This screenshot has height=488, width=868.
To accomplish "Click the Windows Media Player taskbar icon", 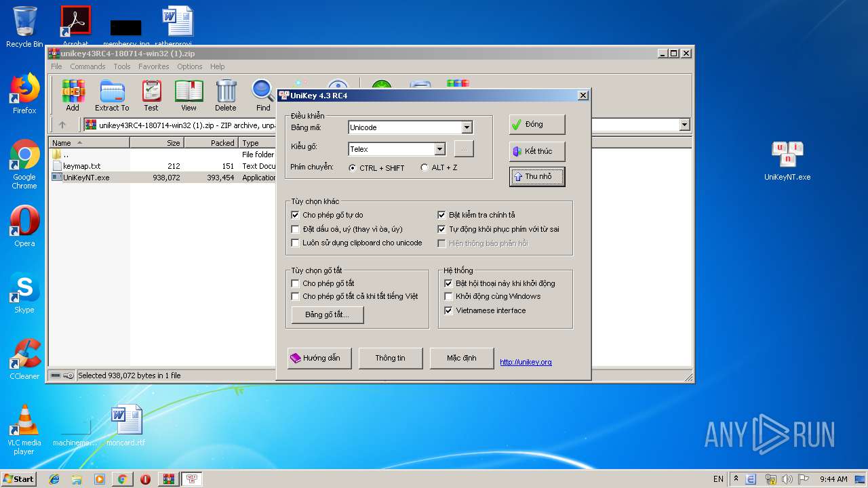I will click(100, 479).
